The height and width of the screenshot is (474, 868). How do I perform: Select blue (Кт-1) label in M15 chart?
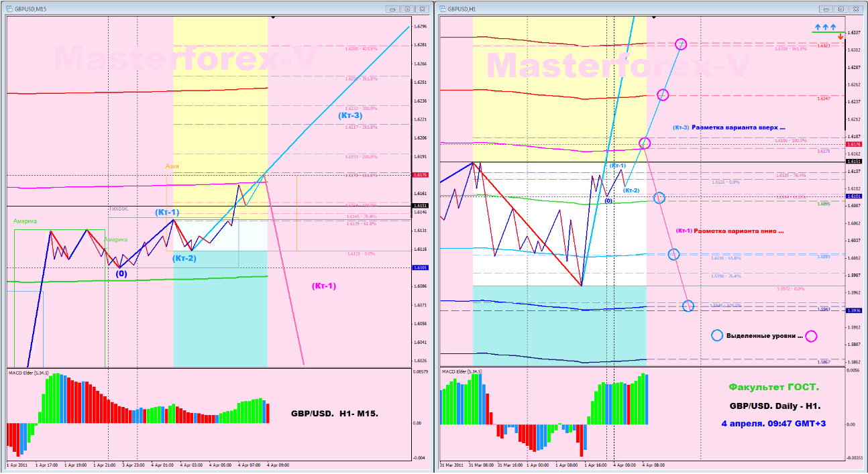[167, 213]
